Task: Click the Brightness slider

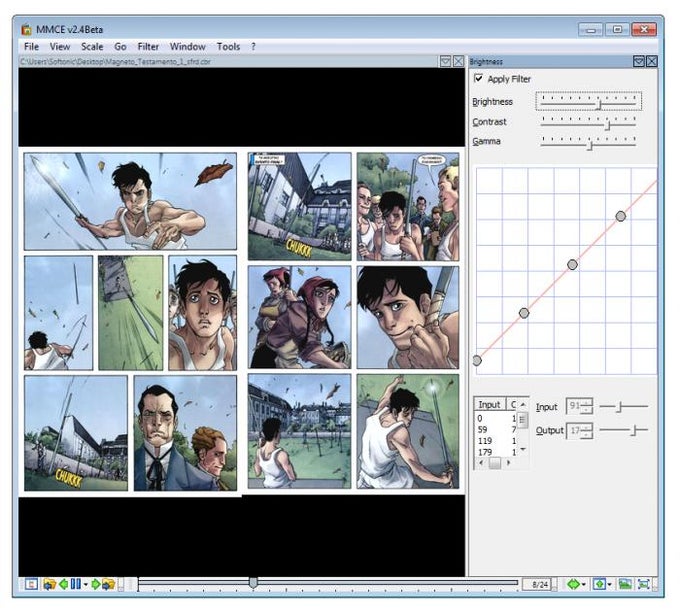Action: [x=588, y=101]
